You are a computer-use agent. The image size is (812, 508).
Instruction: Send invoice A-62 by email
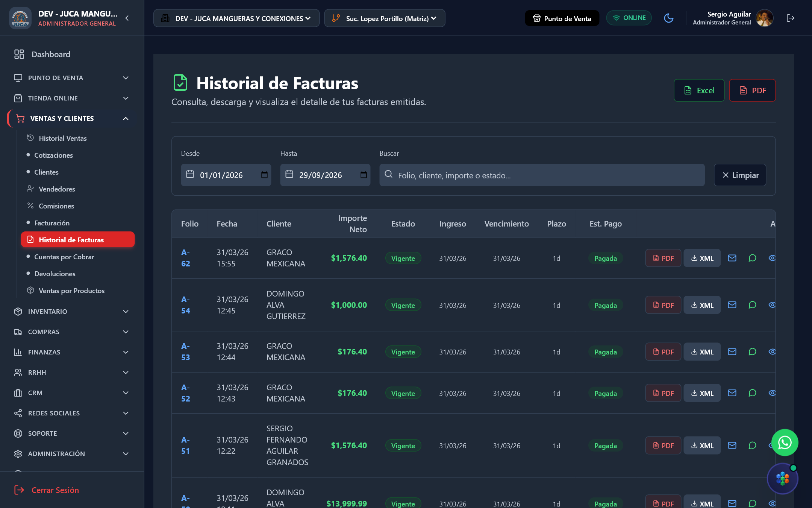point(732,258)
